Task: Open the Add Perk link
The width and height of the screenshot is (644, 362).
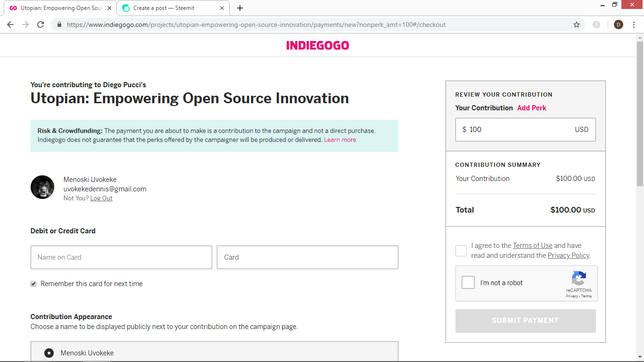Action: click(x=532, y=108)
